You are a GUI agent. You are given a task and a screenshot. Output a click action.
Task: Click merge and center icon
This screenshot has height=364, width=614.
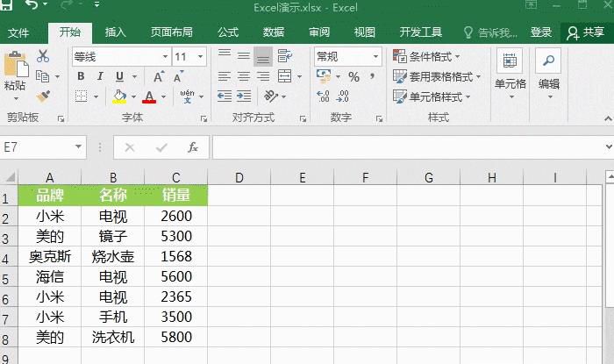[285, 76]
